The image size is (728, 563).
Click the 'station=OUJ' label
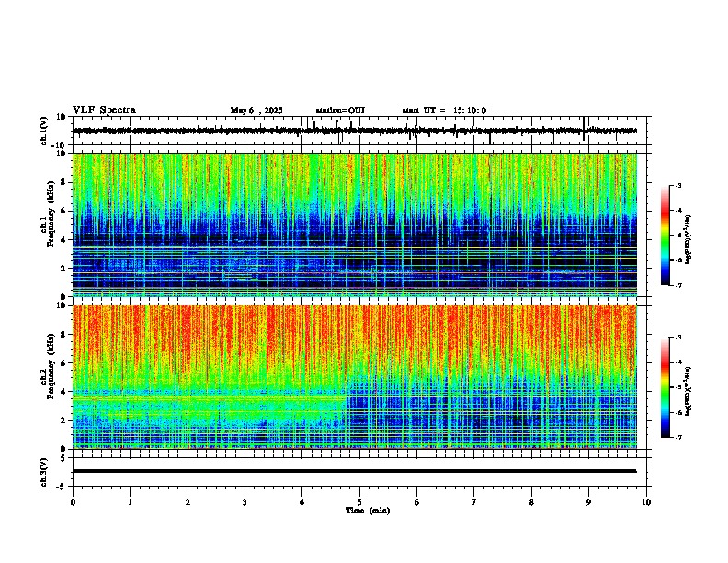click(340, 110)
